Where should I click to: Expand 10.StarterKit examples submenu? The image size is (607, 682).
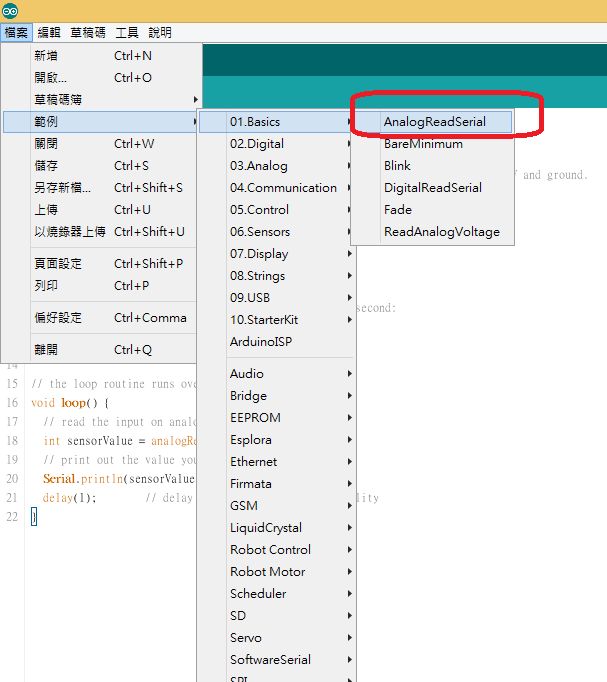click(x=277, y=320)
